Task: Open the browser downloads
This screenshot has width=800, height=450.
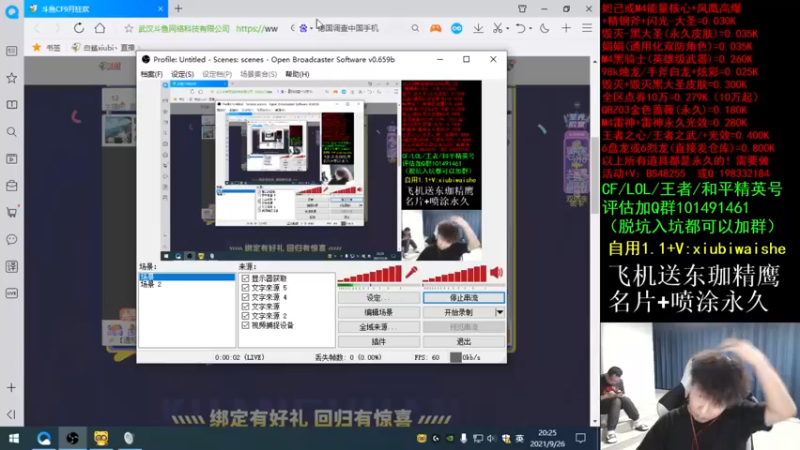Action: (478, 29)
